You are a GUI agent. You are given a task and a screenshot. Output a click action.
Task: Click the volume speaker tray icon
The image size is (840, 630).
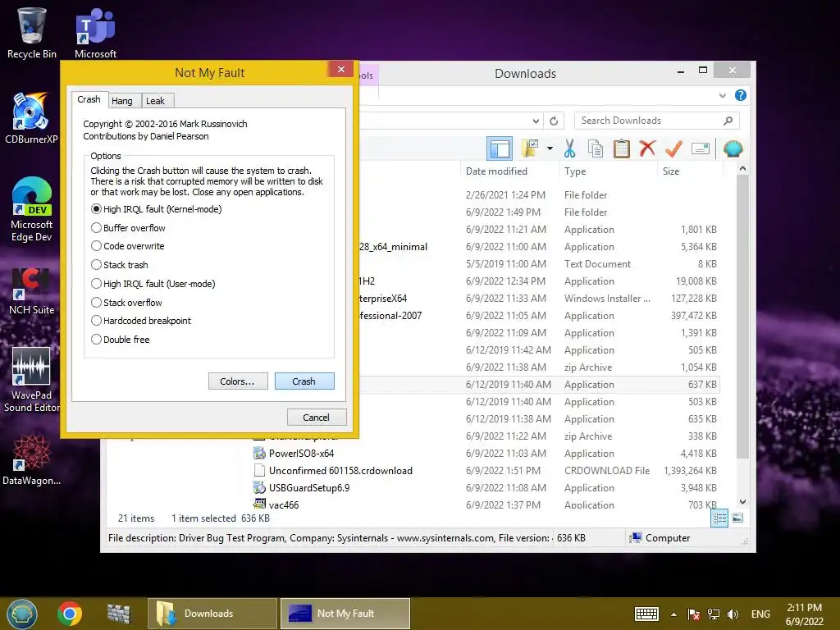tap(733, 614)
